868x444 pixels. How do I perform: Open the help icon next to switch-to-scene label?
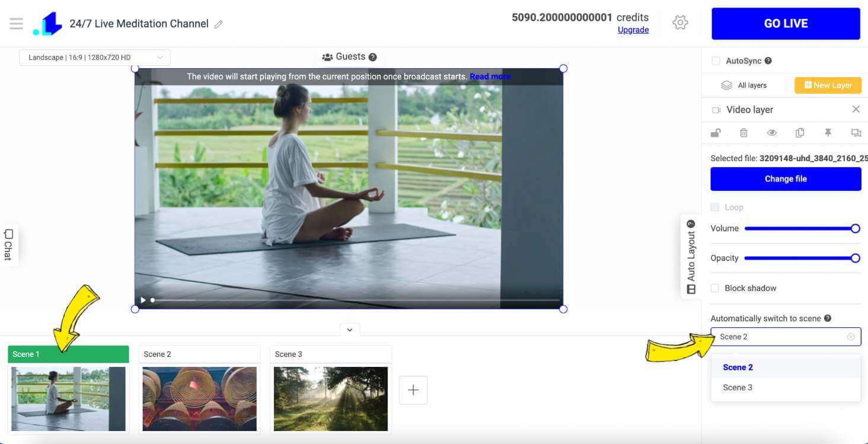click(x=828, y=318)
